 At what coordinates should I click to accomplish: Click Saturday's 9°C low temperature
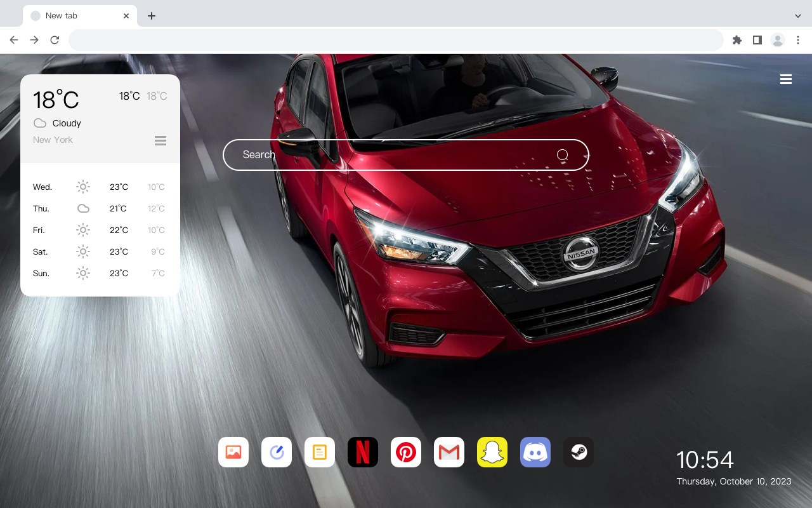tap(158, 251)
